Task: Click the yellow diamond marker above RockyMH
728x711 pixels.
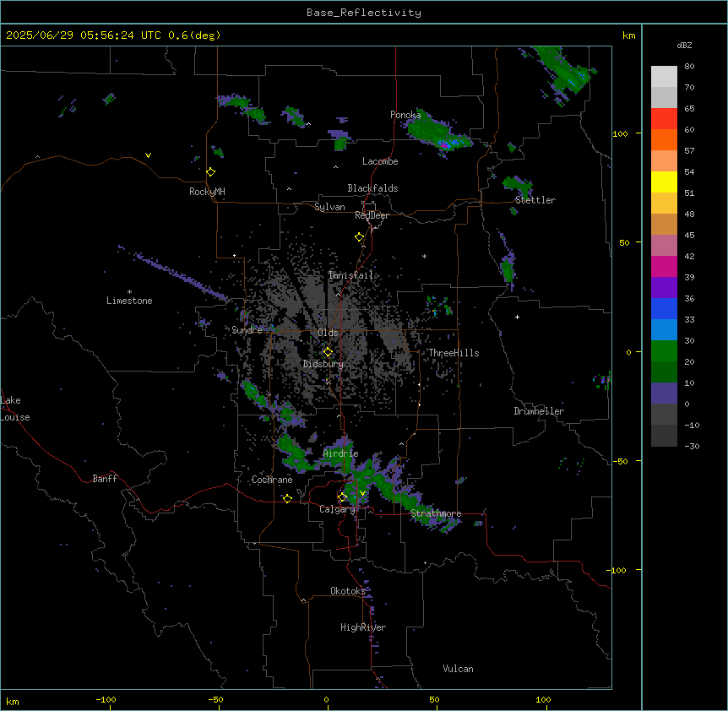Action: pyautogui.click(x=211, y=172)
